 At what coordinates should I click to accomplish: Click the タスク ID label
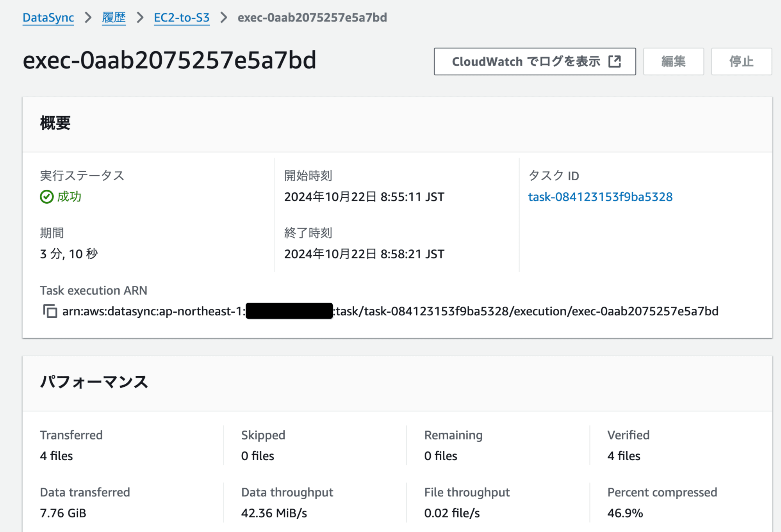pos(554,176)
